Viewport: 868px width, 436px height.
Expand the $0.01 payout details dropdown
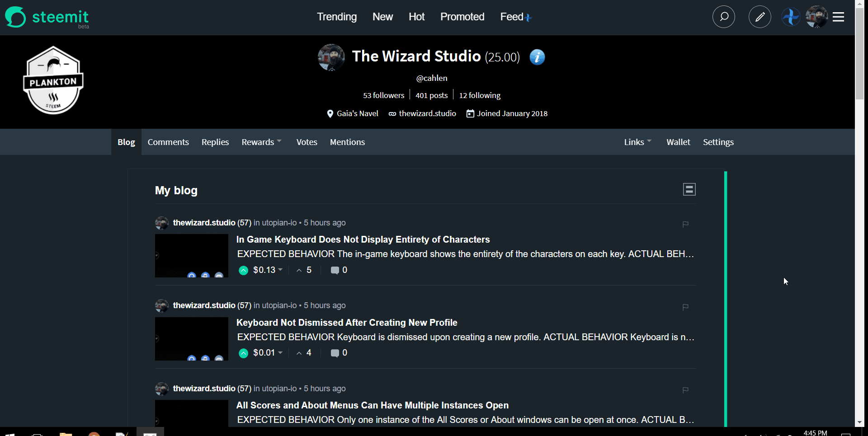tap(268, 353)
